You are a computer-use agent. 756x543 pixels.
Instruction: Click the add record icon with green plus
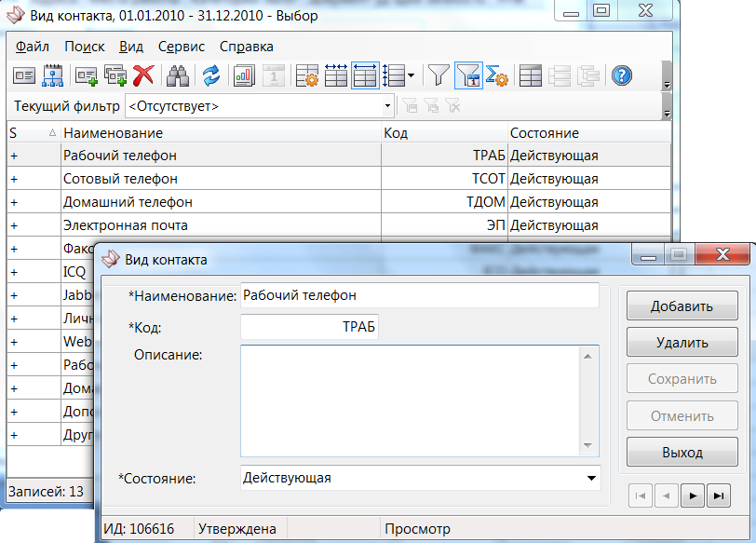[87, 75]
